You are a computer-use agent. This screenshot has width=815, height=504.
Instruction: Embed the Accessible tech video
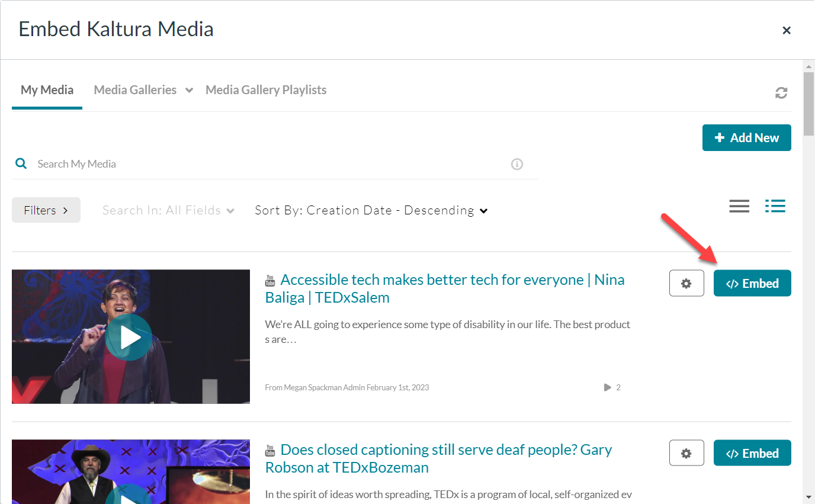coord(752,283)
